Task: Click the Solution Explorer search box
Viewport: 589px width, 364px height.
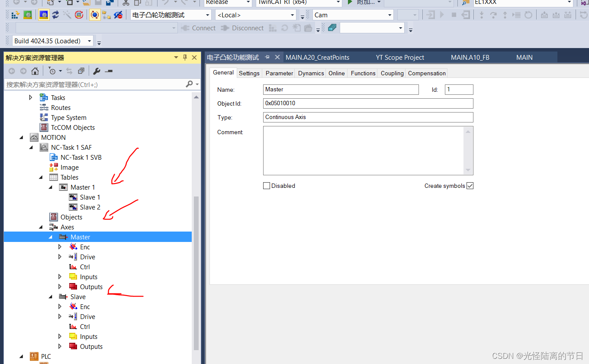Action: point(94,84)
